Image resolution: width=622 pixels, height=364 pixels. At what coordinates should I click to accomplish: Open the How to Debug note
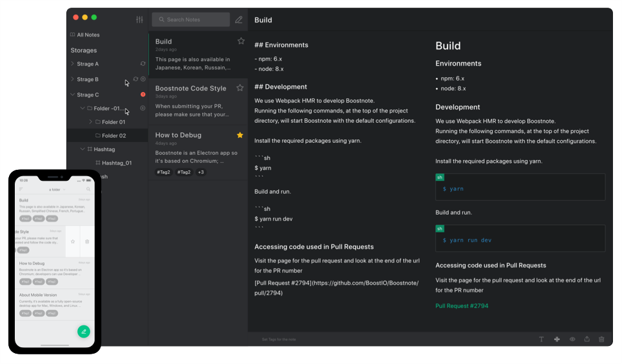(198, 152)
